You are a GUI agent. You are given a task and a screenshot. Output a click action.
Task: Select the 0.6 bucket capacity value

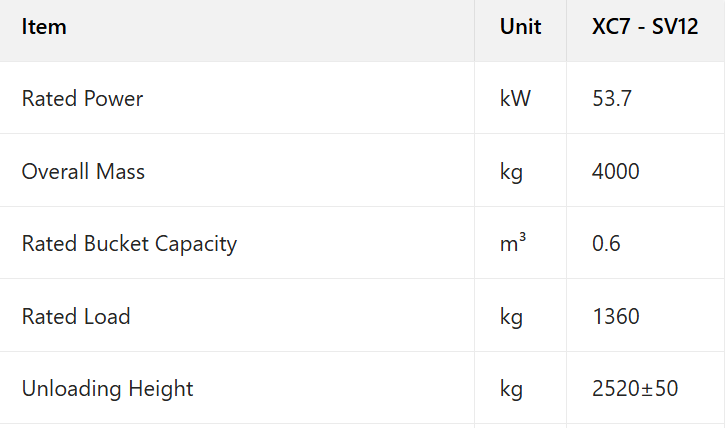tap(606, 244)
